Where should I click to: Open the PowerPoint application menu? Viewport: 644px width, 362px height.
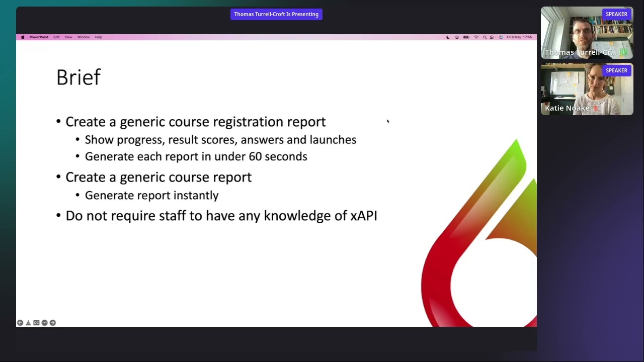(39, 37)
